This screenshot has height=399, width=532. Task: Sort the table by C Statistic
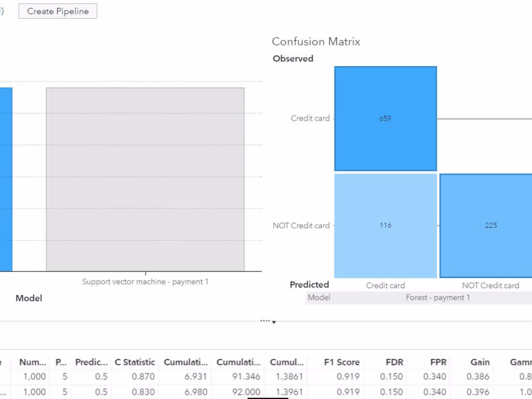(x=135, y=362)
